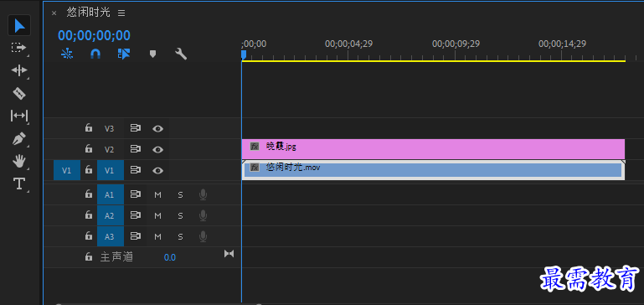The width and height of the screenshot is (644, 305).
Task: Click the 悠闲时光.mov clip on V1
Action: tap(433, 170)
